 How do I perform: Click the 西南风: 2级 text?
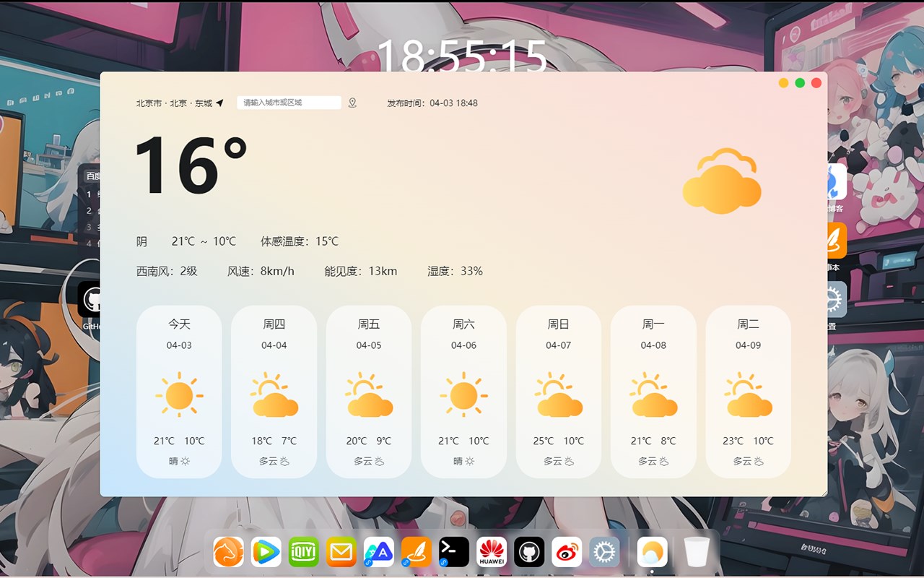[167, 272]
